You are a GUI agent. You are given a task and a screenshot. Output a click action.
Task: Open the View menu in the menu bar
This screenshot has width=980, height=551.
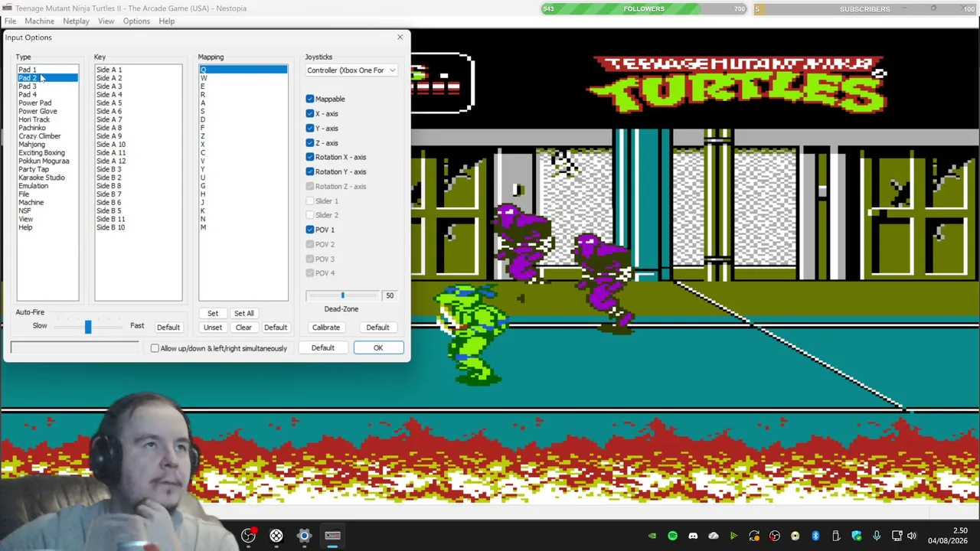pos(106,21)
